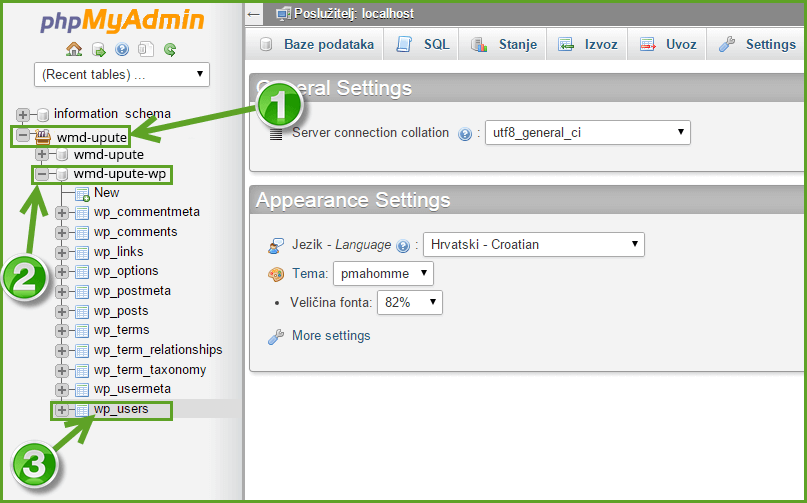The height and width of the screenshot is (503, 807).
Task: Open the wp_posts table
Action: pos(121,311)
